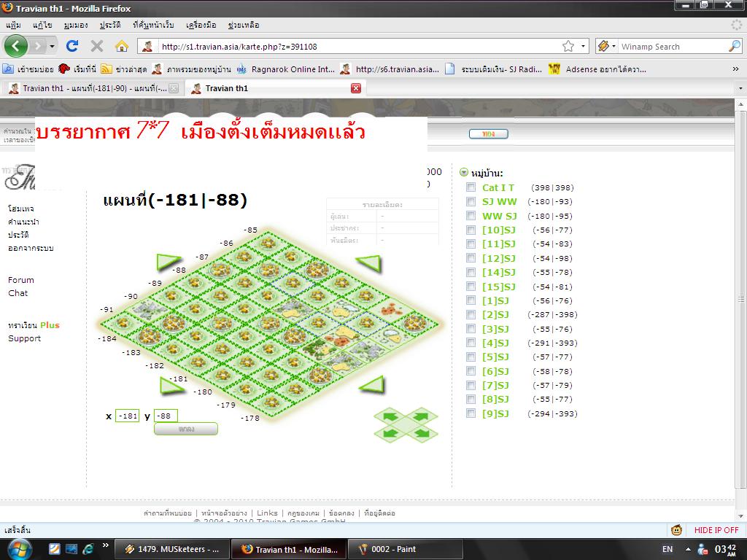The height and width of the screenshot is (560, 747).
Task: Click the green Back navigation button
Action: pos(16,46)
